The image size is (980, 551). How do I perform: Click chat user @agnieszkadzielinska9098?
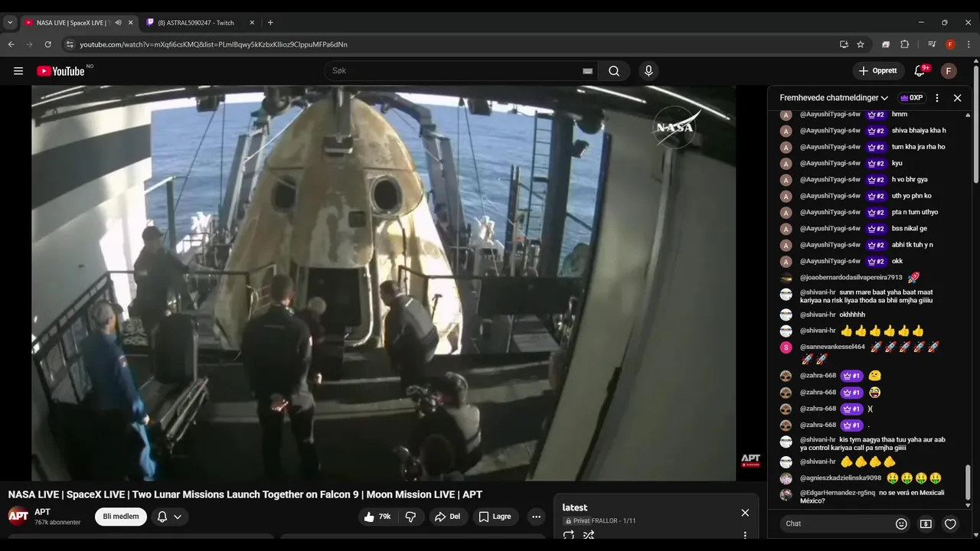click(x=840, y=478)
